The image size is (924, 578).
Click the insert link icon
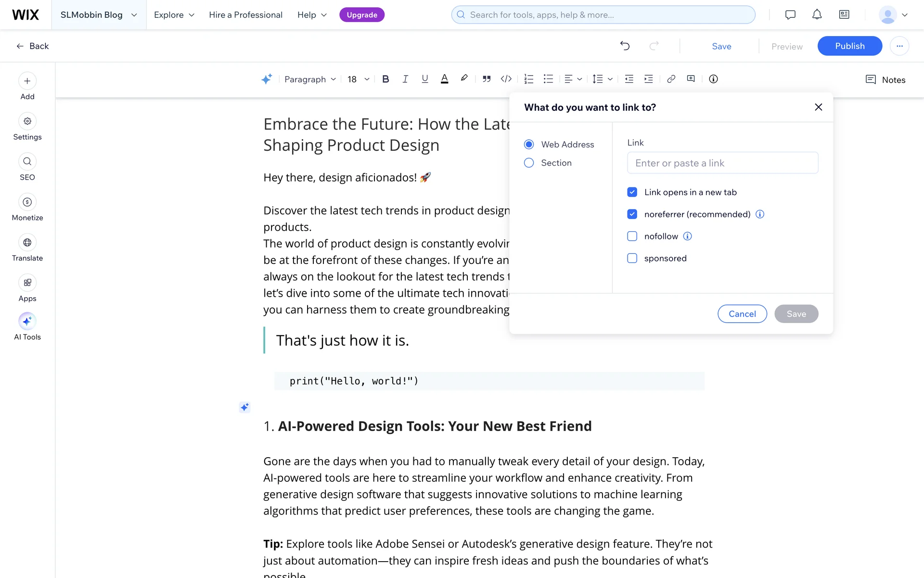pos(671,79)
